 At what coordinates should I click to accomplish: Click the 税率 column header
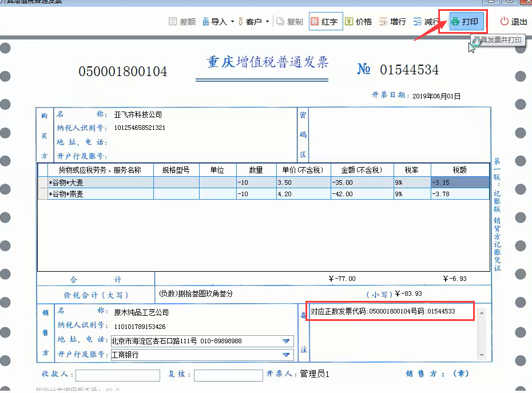tap(412, 170)
